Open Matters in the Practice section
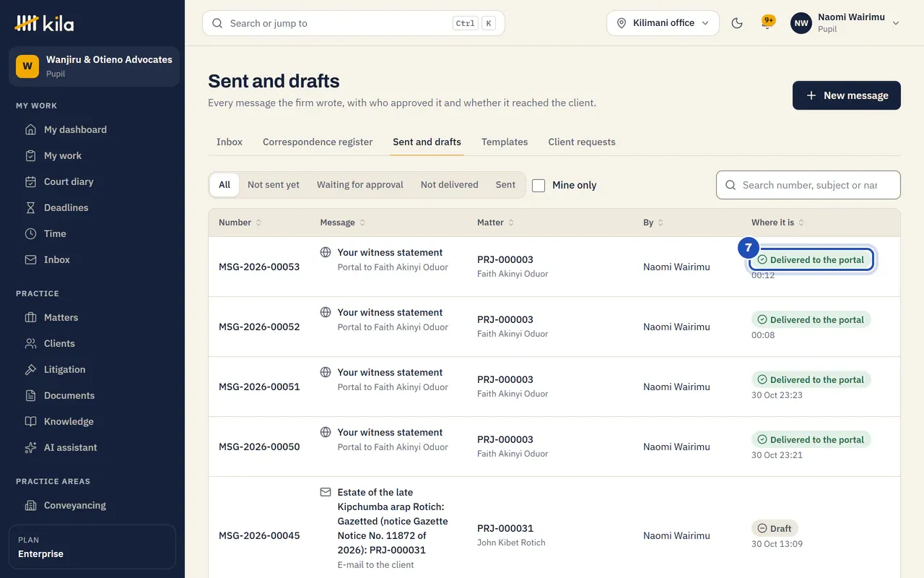This screenshot has height=578, width=924. 92,318
